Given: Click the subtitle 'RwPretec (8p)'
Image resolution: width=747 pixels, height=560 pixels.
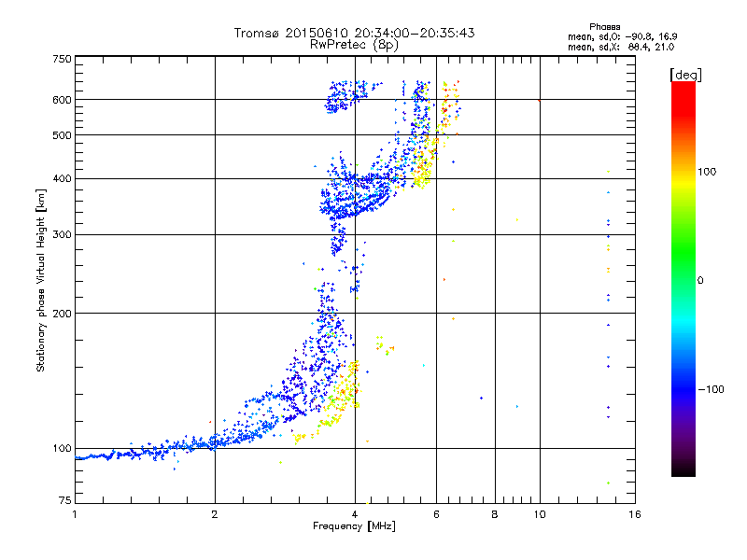Looking at the screenshot, I should tap(354, 45).
